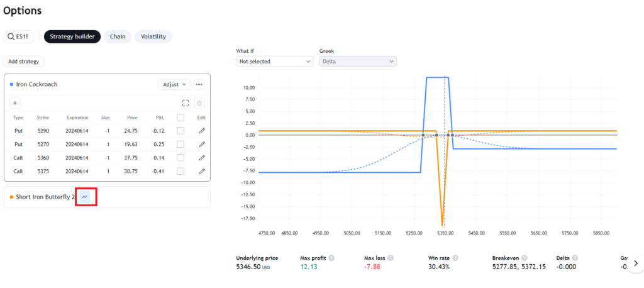Screen dimensions: 644x288
Task: Click the ES1! symbol search button
Action: (x=19, y=36)
